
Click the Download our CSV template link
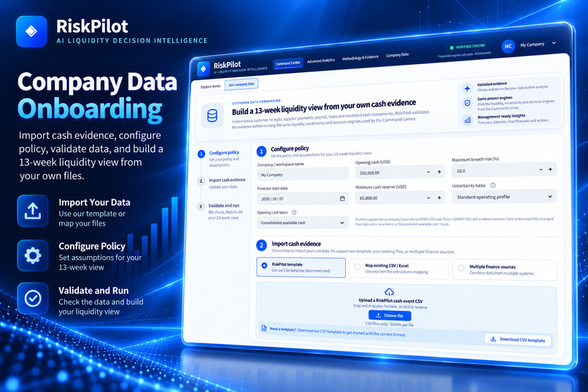(352, 332)
